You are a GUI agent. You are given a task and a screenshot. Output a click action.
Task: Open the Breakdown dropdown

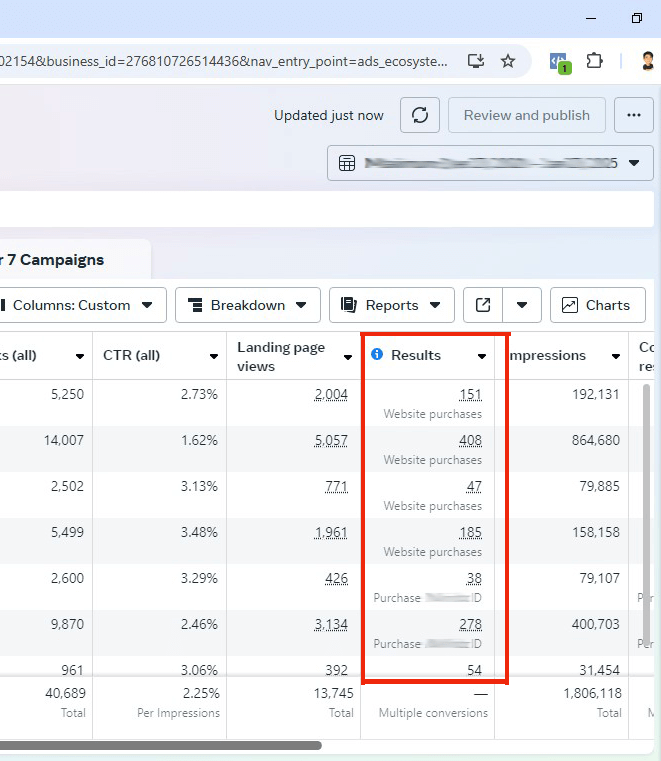(247, 305)
